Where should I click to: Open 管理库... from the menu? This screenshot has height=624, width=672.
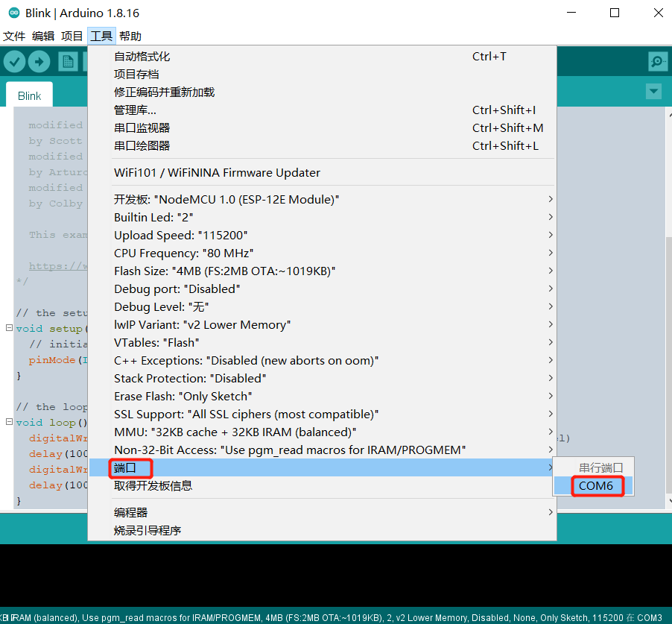point(323,110)
